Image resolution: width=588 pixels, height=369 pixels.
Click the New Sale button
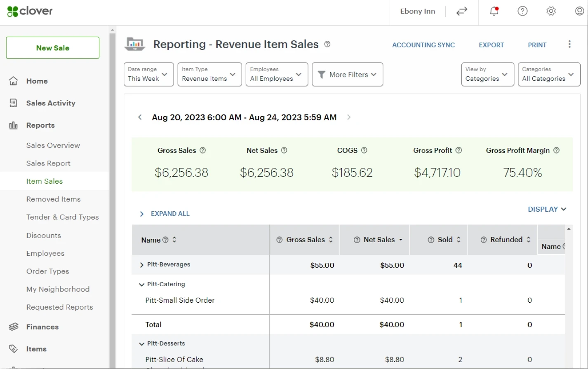pyautogui.click(x=52, y=47)
